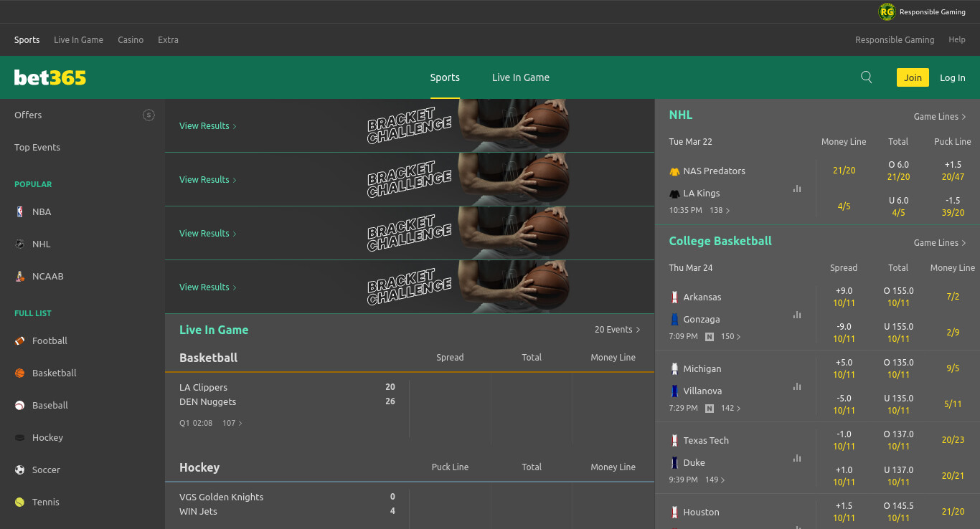The image size is (980, 529).
Task: Click the Houston jersey icon
Action: [674, 512]
